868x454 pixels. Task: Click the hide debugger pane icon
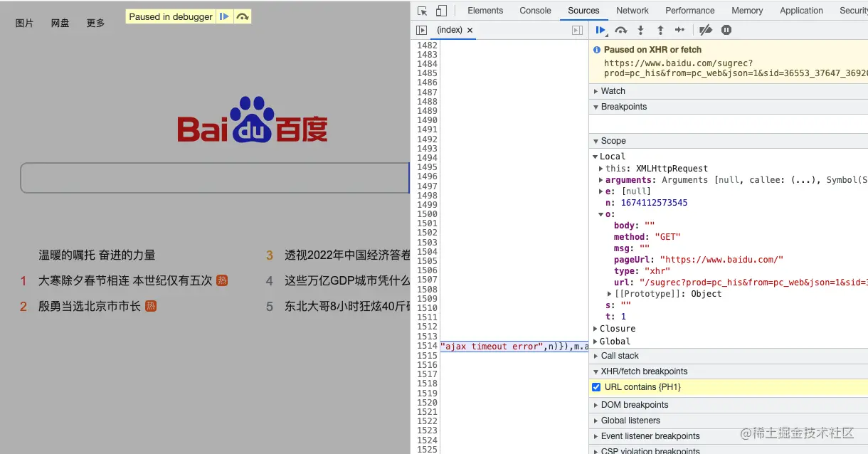coord(578,30)
